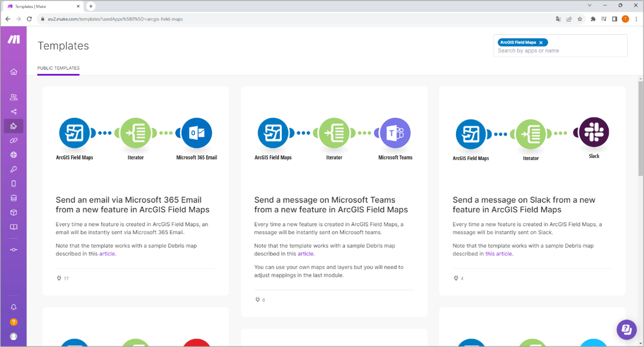Image resolution: width=644 pixels, height=347 pixels.
Task: Open the documentation book icon in the sidebar
Action: point(13,227)
